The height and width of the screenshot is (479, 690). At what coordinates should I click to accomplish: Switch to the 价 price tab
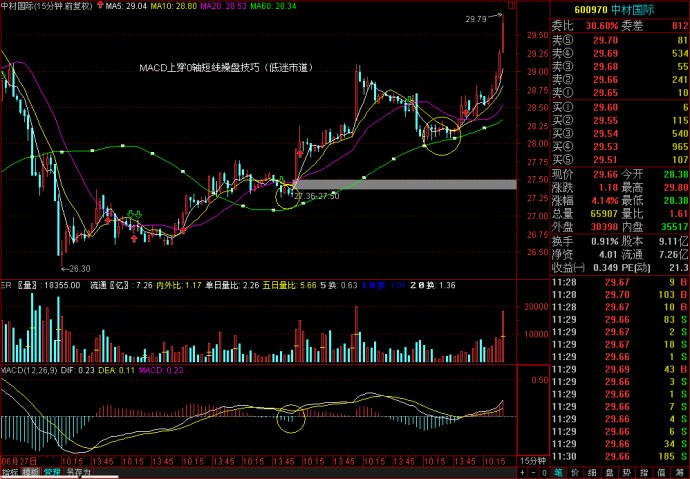[x=577, y=472]
